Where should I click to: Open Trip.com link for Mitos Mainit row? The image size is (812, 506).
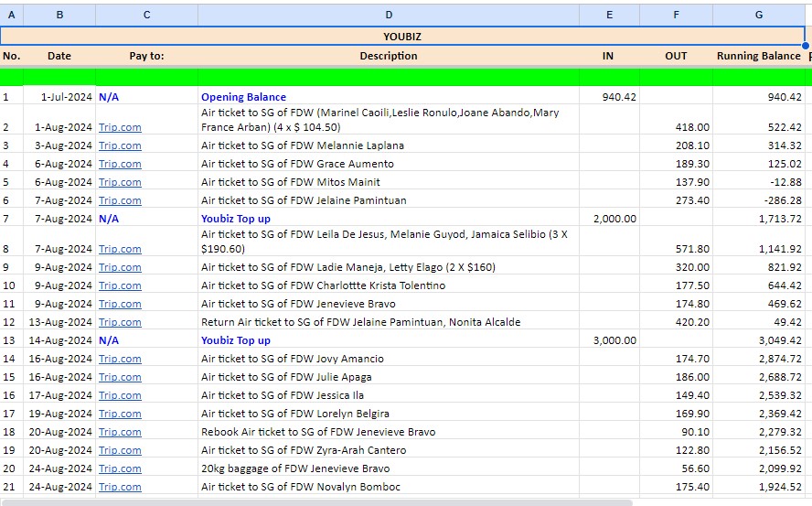(120, 182)
